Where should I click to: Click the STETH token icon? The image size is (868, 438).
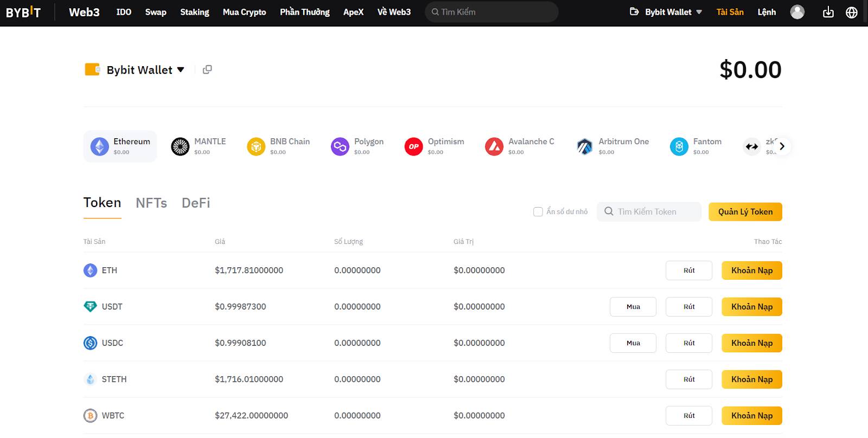click(x=90, y=379)
